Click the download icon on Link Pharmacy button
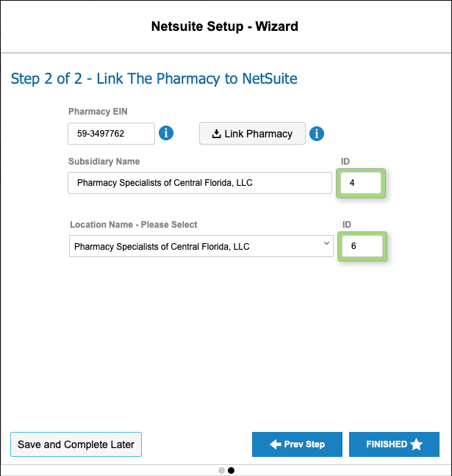Viewport: 452px width, 476px height. [216, 134]
